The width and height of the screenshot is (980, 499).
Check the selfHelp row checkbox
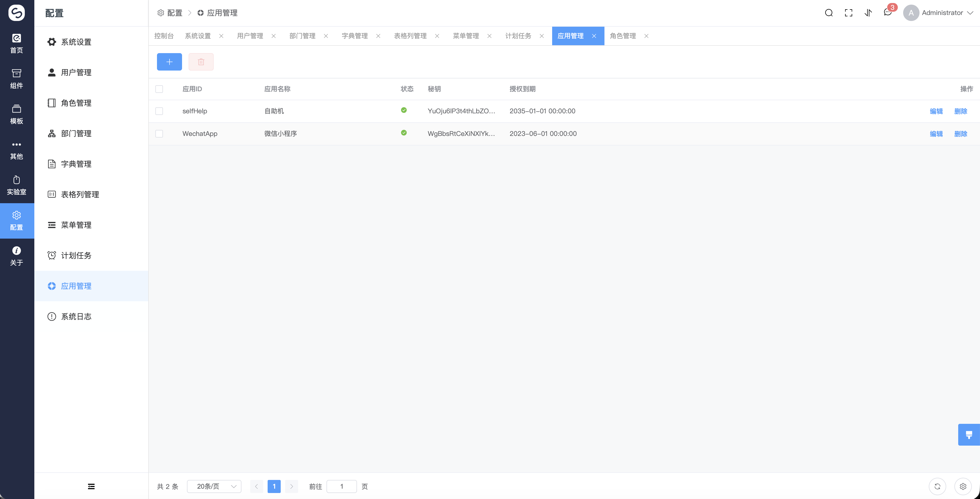pyautogui.click(x=159, y=111)
